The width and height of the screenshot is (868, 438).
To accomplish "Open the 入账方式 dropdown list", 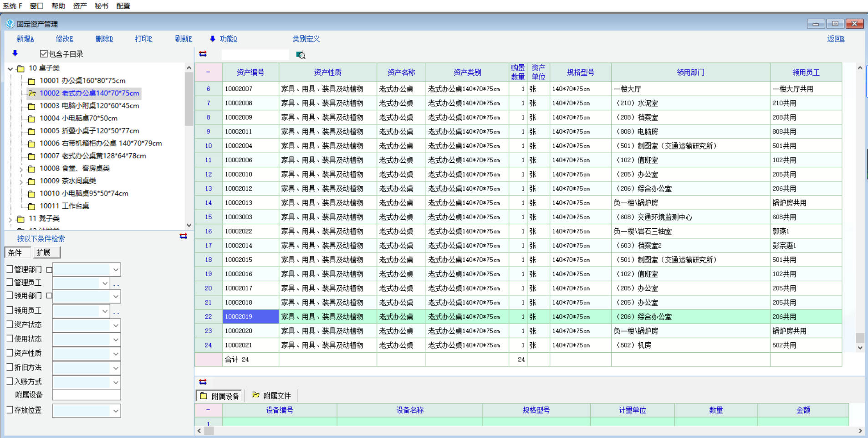I will [x=116, y=382].
